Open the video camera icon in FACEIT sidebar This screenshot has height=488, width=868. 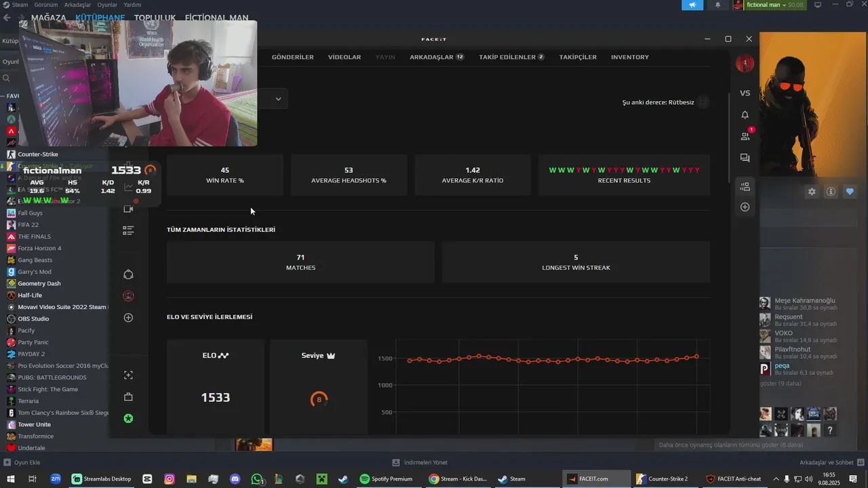128,209
